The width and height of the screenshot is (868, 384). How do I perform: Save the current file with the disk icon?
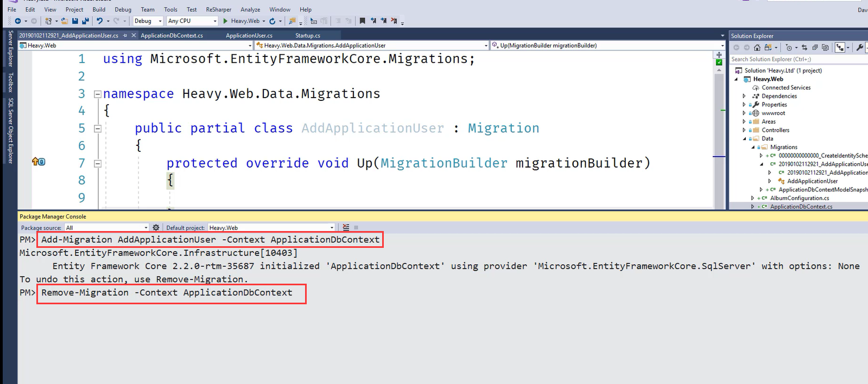click(x=75, y=21)
